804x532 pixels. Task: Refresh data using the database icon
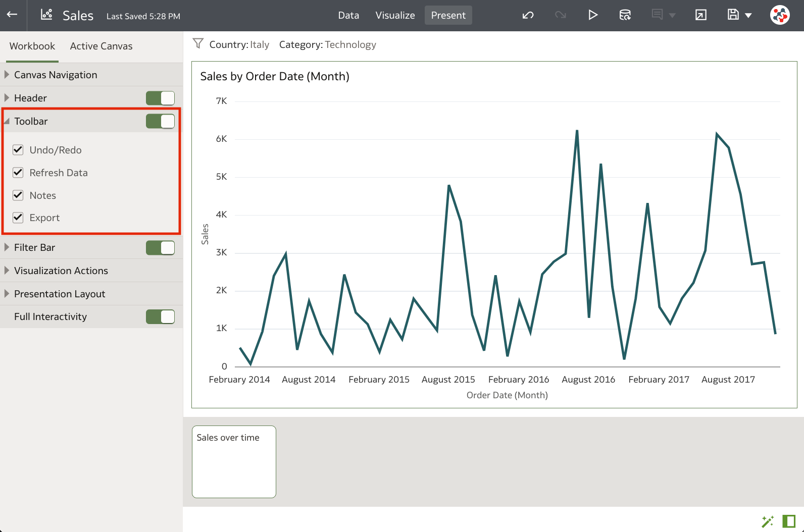[x=625, y=15]
